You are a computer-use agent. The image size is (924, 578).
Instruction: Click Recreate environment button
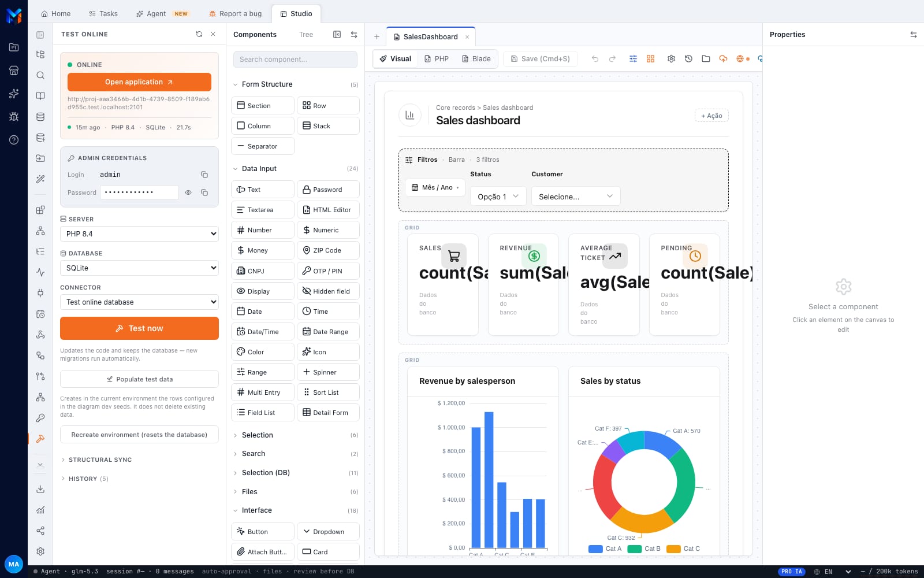coord(139,435)
